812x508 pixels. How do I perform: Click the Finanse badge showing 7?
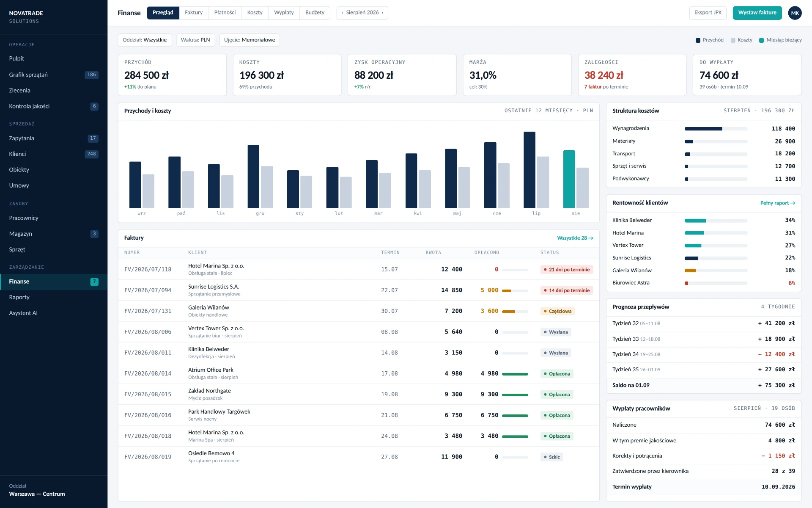[x=94, y=282]
